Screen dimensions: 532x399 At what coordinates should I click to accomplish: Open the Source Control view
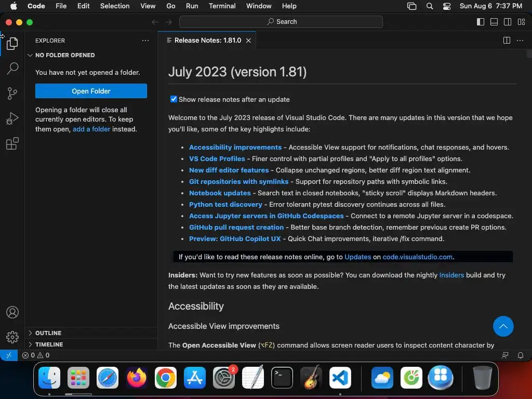tap(12, 94)
